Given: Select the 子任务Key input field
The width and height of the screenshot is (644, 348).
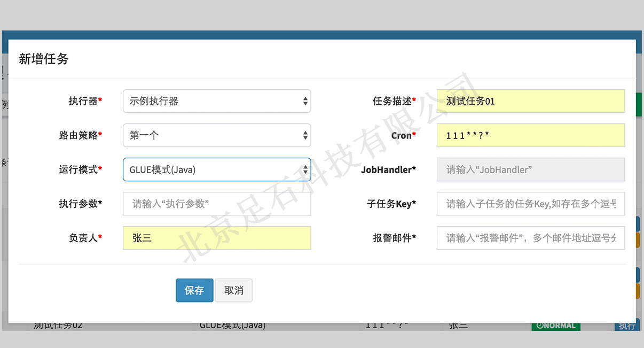Looking at the screenshot, I should pos(530,204).
